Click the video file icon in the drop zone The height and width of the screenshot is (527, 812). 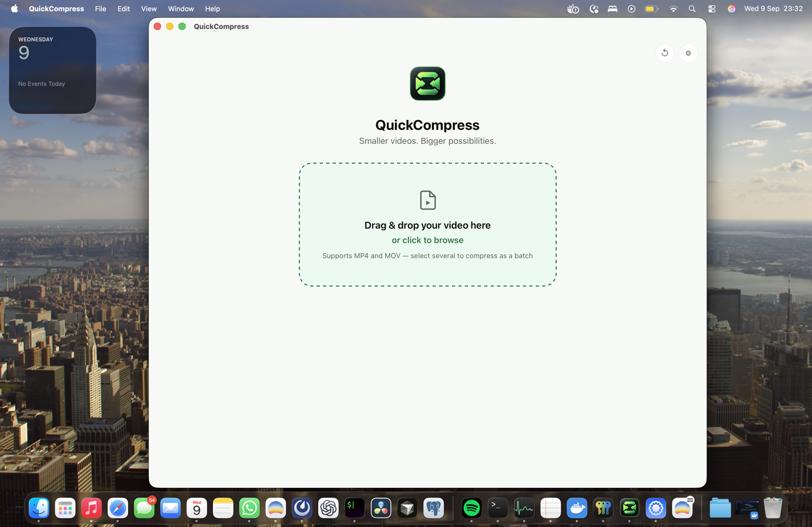(427, 200)
